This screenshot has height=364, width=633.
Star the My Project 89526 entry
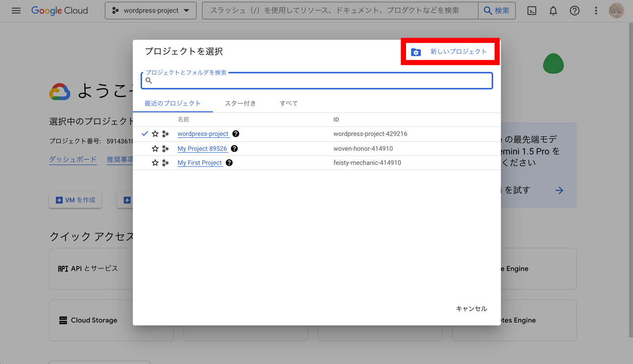(155, 148)
